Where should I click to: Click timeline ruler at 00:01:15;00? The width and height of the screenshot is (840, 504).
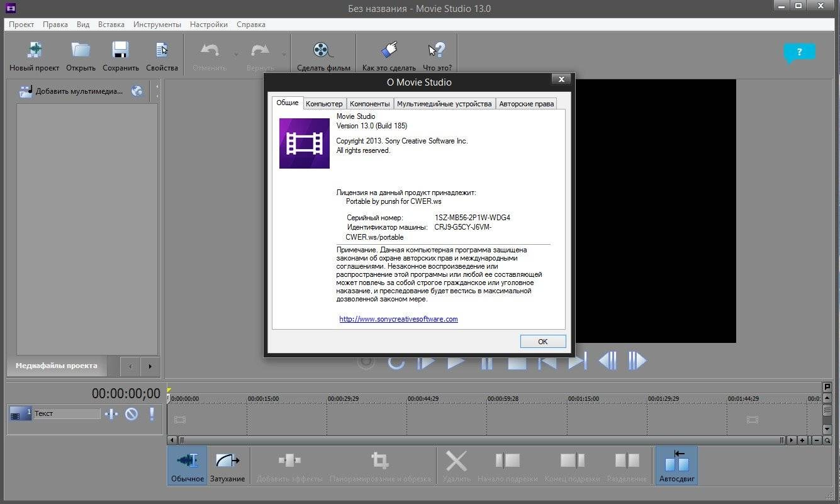click(x=583, y=398)
